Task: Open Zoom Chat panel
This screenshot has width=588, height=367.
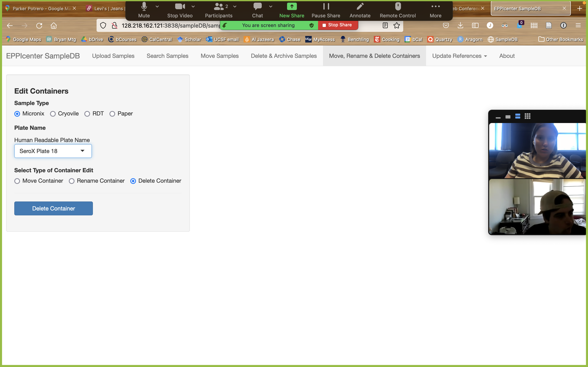Action: click(257, 7)
